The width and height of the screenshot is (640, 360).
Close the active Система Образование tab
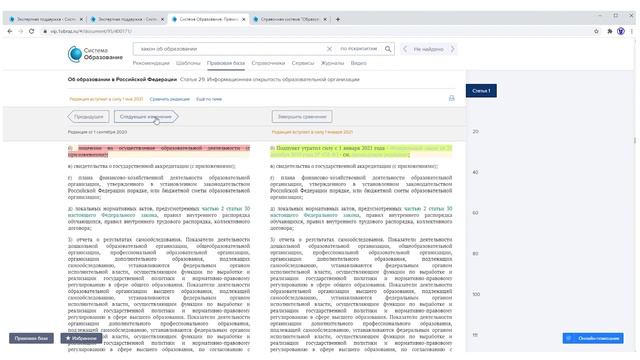point(244,19)
